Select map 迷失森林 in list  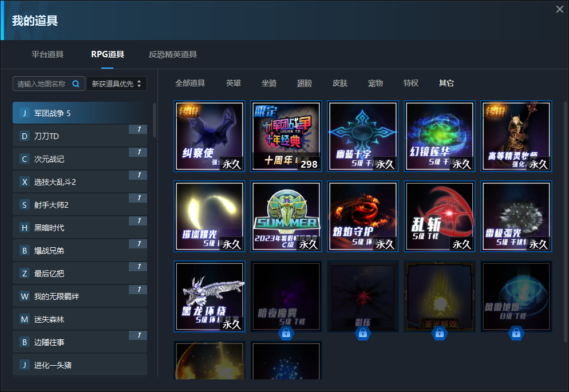pos(80,319)
